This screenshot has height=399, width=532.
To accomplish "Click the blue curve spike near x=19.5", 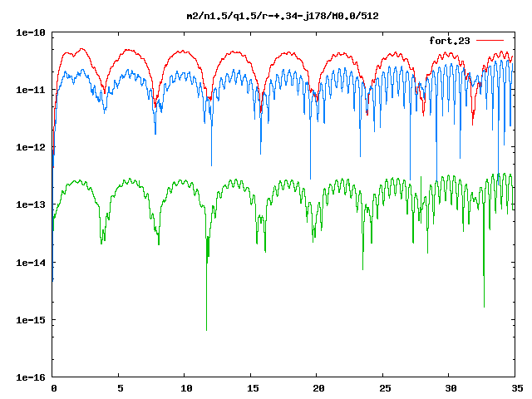I will (310, 150).
